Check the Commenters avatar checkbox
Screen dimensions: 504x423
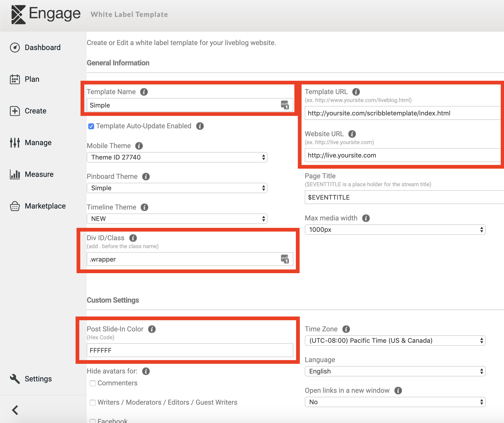(x=93, y=383)
